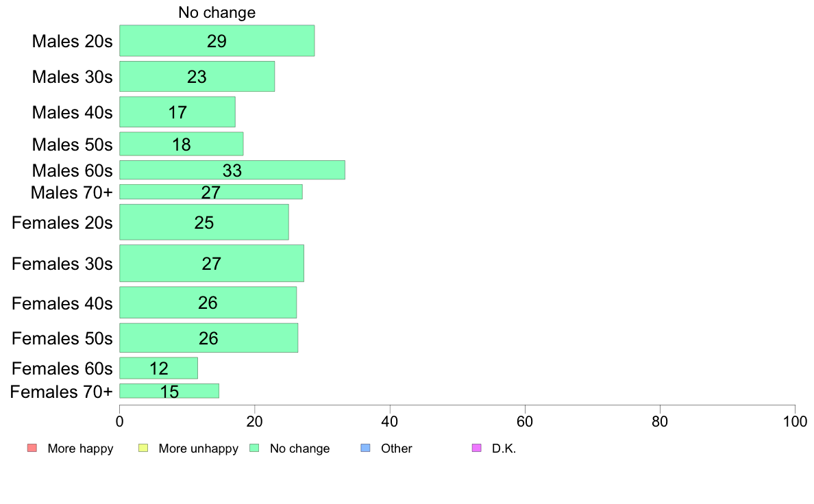Click the Males 70+ row label
Viewport: 814px width, 504px height.
pyautogui.click(x=72, y=192)
